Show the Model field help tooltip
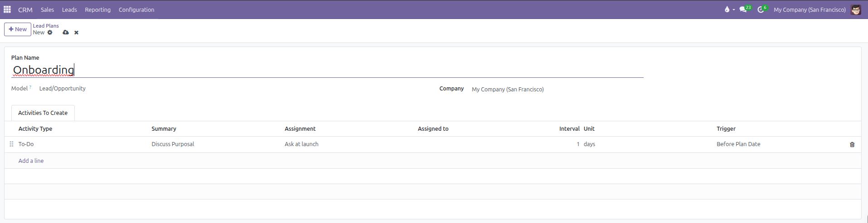Viewport: 868px width, 223px height. (x=30, y=87)
